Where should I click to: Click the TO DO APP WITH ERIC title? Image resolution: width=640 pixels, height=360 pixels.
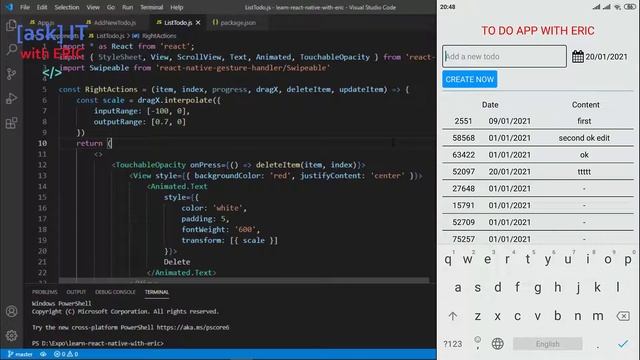point(538,31)
